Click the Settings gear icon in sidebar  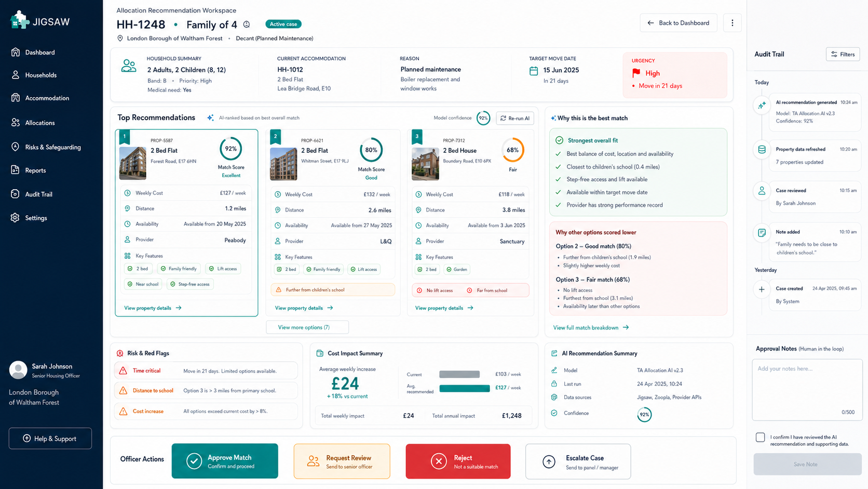pyautogui.click(x=16, y=218)
